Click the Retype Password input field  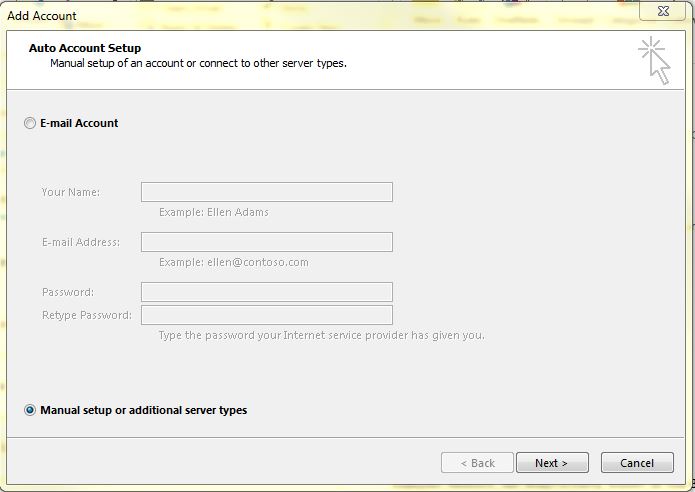tap(267, 315)
